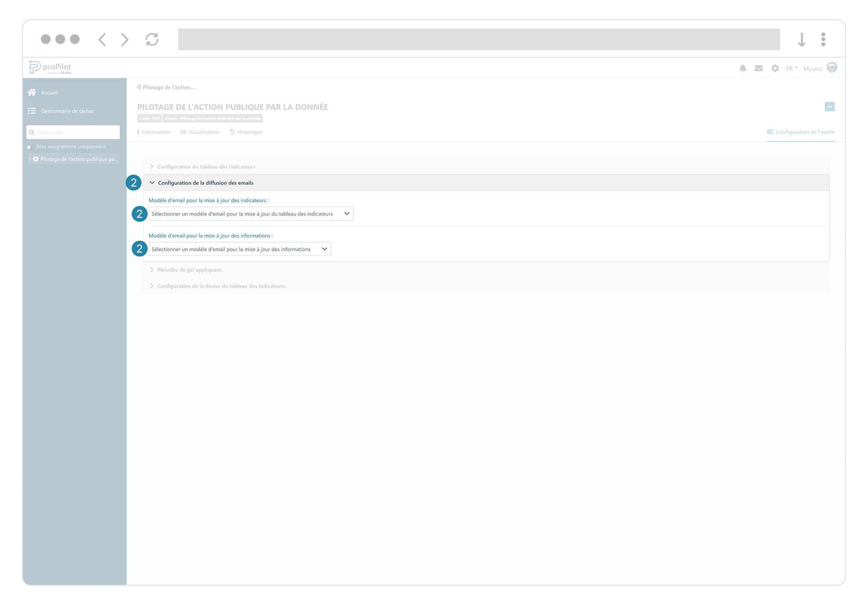Click the Historique clock icon
868x609 pixels.
tap(233, 132)
